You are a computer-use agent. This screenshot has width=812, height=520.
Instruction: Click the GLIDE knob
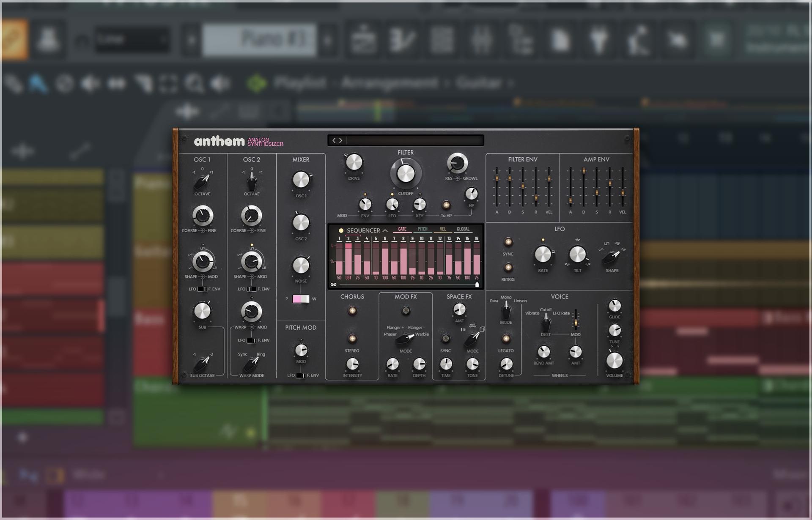coord(614,306)
